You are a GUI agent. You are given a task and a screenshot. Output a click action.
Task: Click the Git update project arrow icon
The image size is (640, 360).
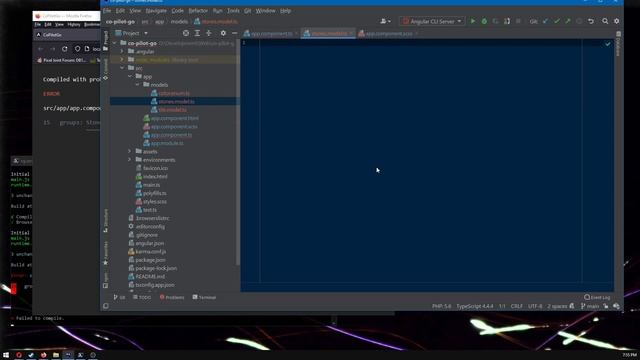click(x=545, y=21)
